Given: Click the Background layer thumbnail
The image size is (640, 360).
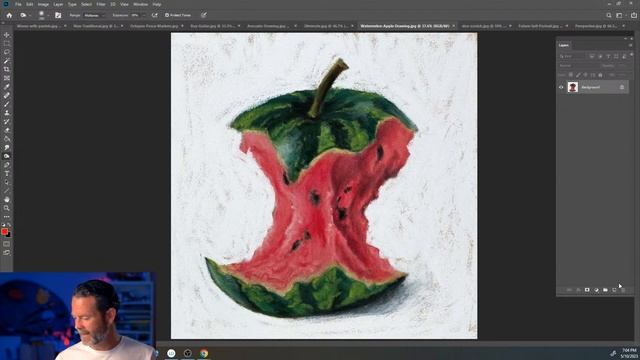Looking at the screenshot, I should pyautogui.click(x=573, y=87).
